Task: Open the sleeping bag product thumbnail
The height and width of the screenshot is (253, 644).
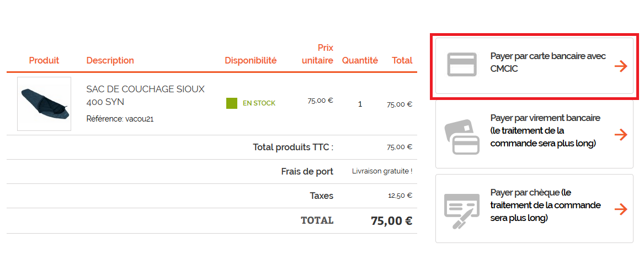Action: 44,104
